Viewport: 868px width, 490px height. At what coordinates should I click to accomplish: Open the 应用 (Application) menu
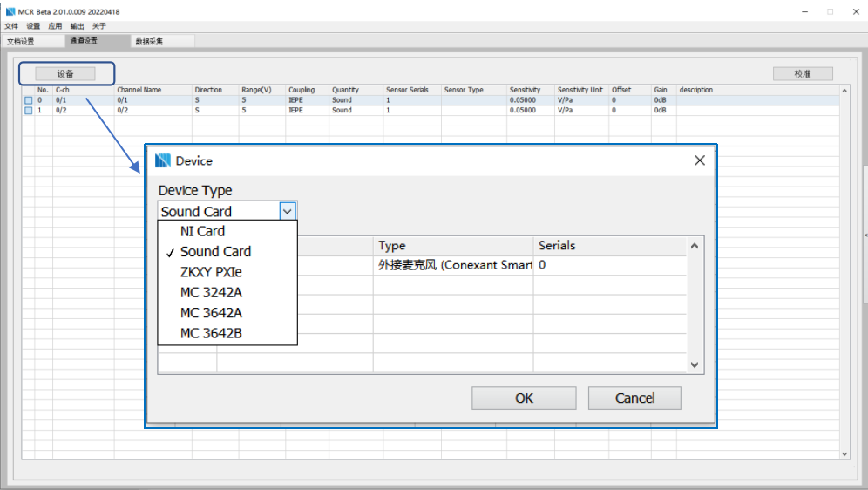[x=55, y=26]
